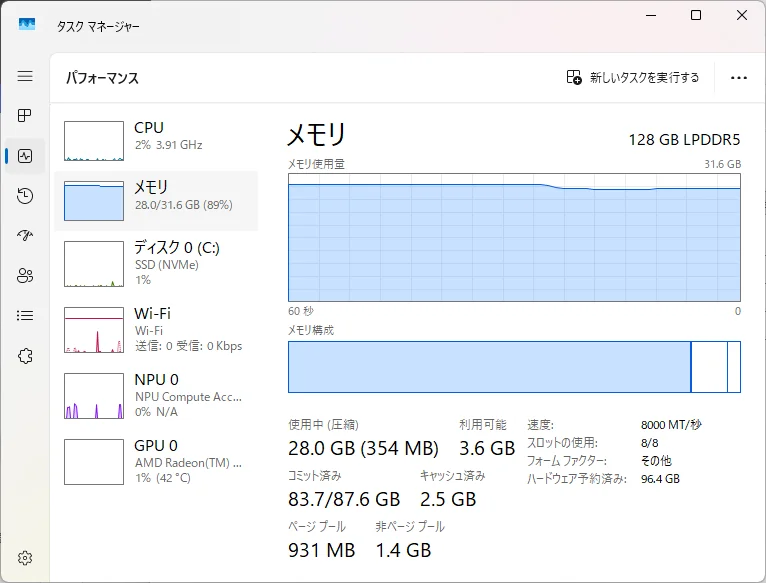The image size is (766, 583).
Task: Click the 1.4 GB non-paged pool value
Action: point(404,550)
